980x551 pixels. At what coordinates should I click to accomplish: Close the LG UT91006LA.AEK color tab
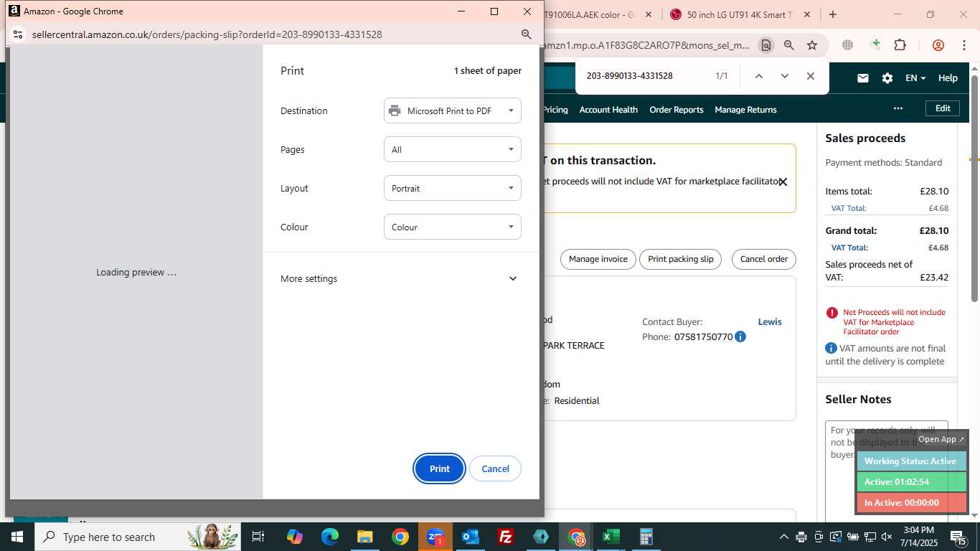(649, 14)
